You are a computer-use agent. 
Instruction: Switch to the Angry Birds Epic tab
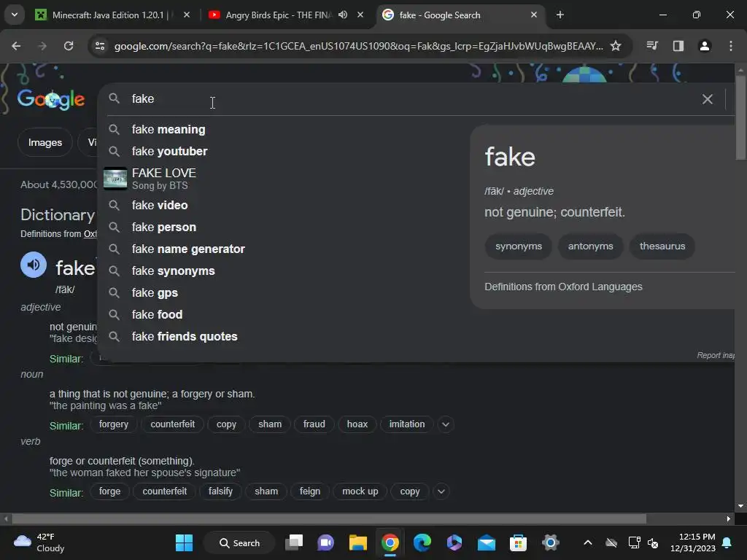[x=286, y=15]
